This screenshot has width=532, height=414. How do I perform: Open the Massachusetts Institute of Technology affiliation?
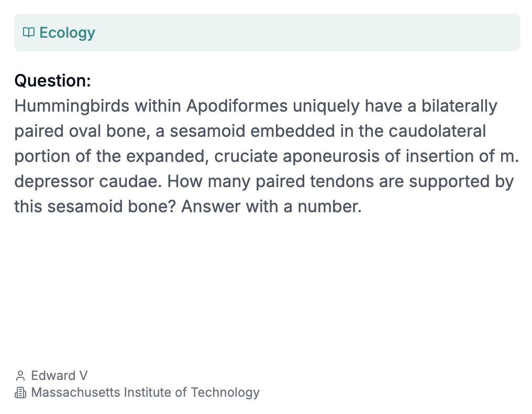coord(145,393)
